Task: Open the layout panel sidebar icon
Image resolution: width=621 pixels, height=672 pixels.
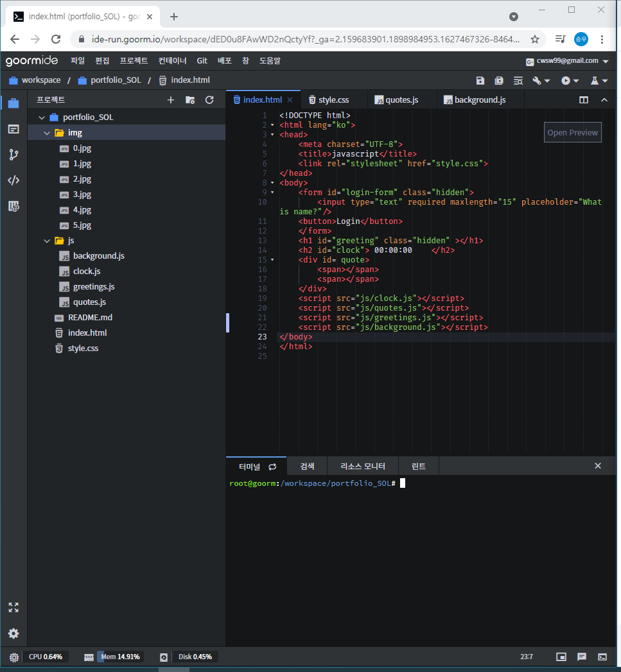Action: (x=13, y=129)
